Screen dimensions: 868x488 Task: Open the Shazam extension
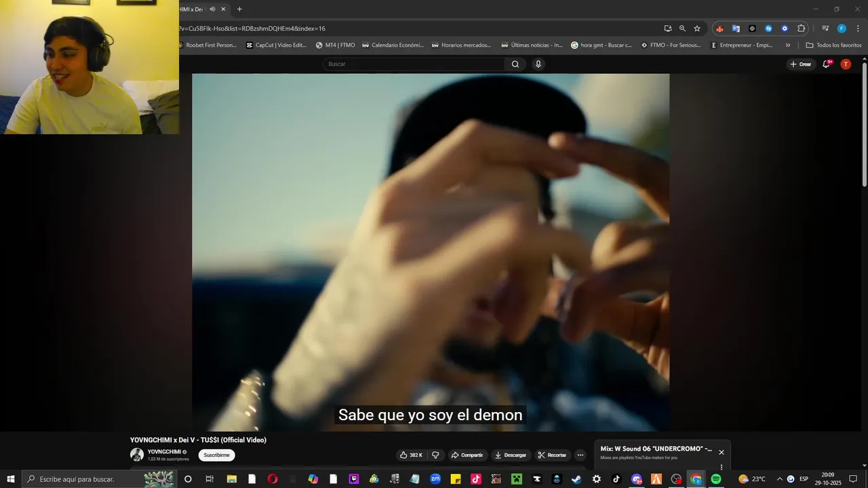point(768,28)
